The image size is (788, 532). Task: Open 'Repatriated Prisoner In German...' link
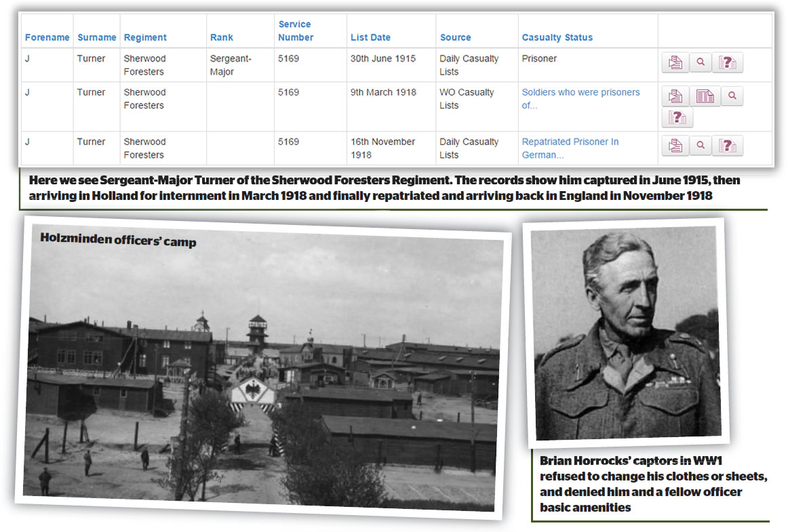(x=570, y=148)
